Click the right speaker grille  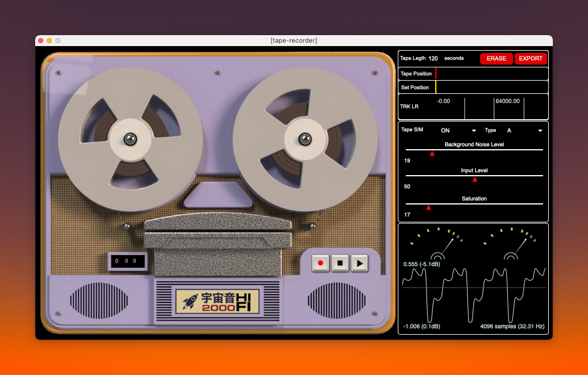[x=337, y=301]
